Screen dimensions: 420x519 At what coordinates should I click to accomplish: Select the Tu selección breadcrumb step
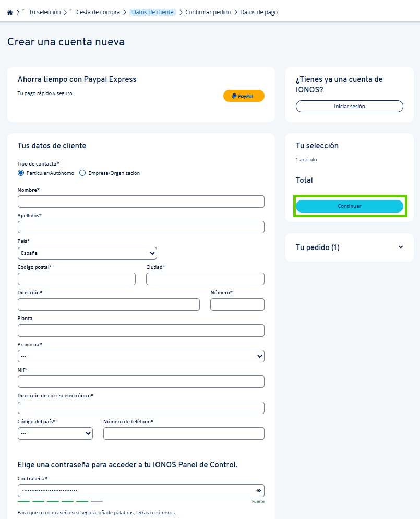(x=44, y=11)
